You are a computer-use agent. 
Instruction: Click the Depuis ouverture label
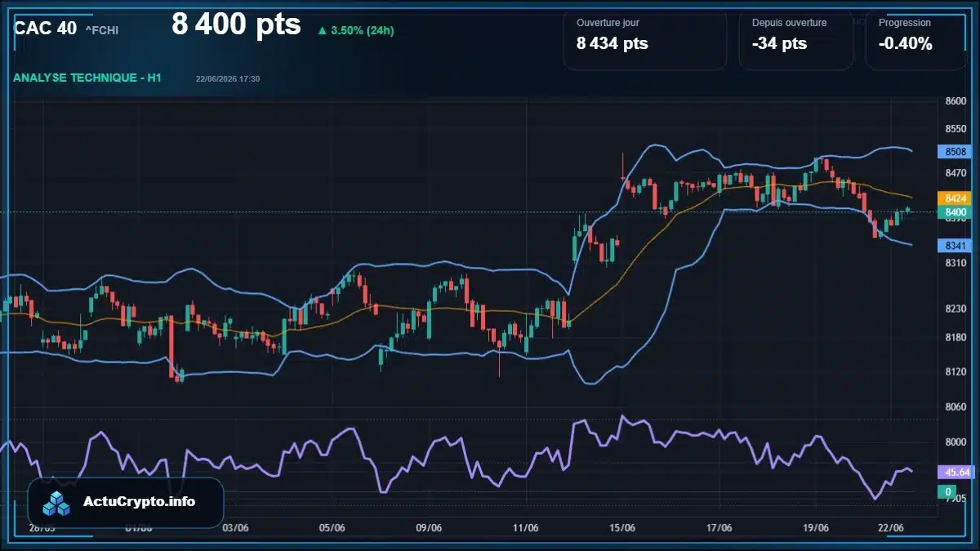[x=790, y=23]
